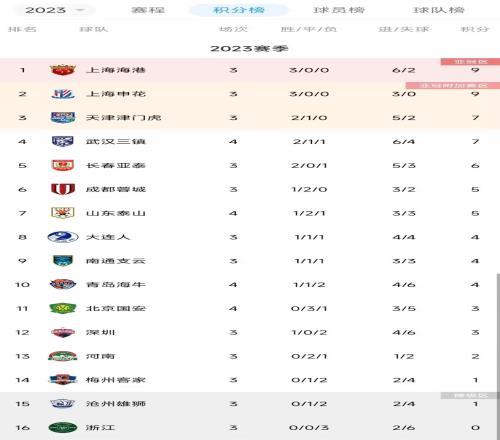Open team name 上海申花

click(116, 94)
